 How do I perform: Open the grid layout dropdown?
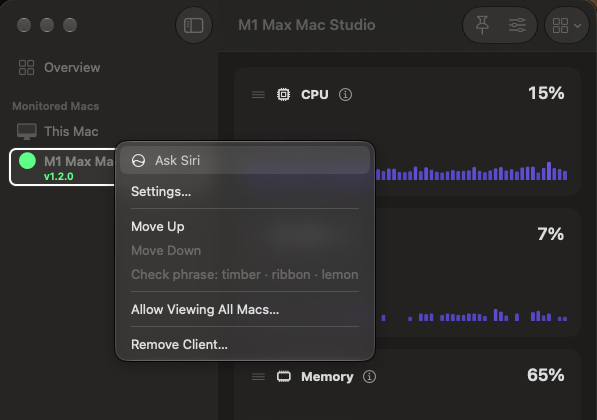click(567, 26)
